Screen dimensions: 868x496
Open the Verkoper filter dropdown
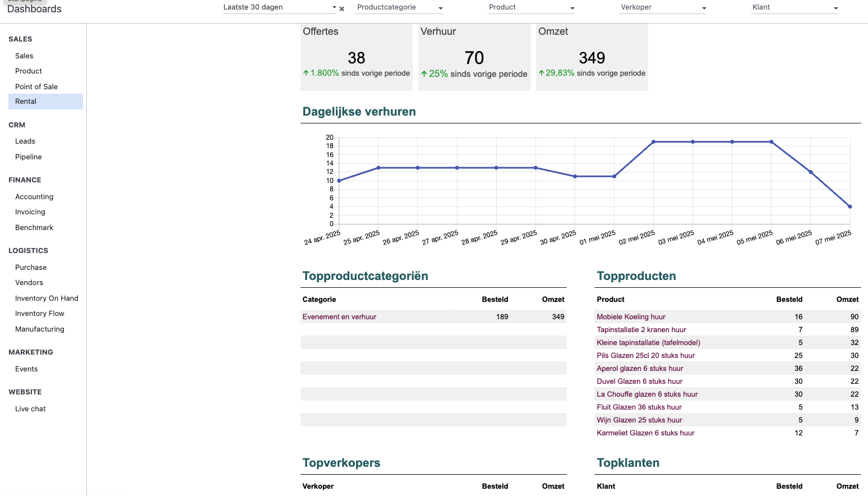point(663,7)
